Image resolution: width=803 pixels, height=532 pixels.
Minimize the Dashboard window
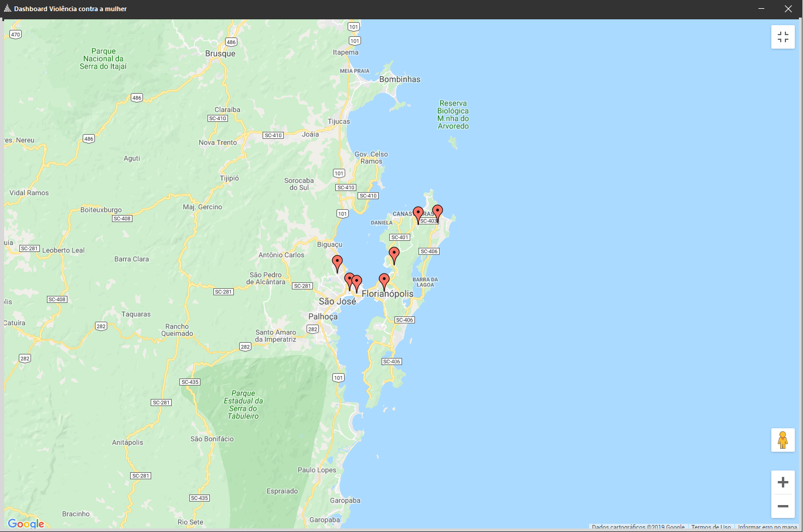coord(761,9)
